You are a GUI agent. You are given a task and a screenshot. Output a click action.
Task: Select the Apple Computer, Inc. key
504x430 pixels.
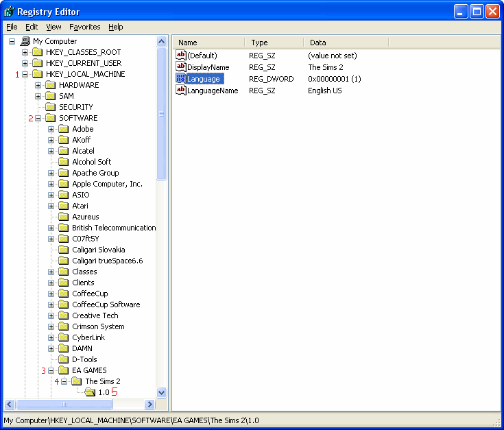pyautogui.click(x=107, y=184)
